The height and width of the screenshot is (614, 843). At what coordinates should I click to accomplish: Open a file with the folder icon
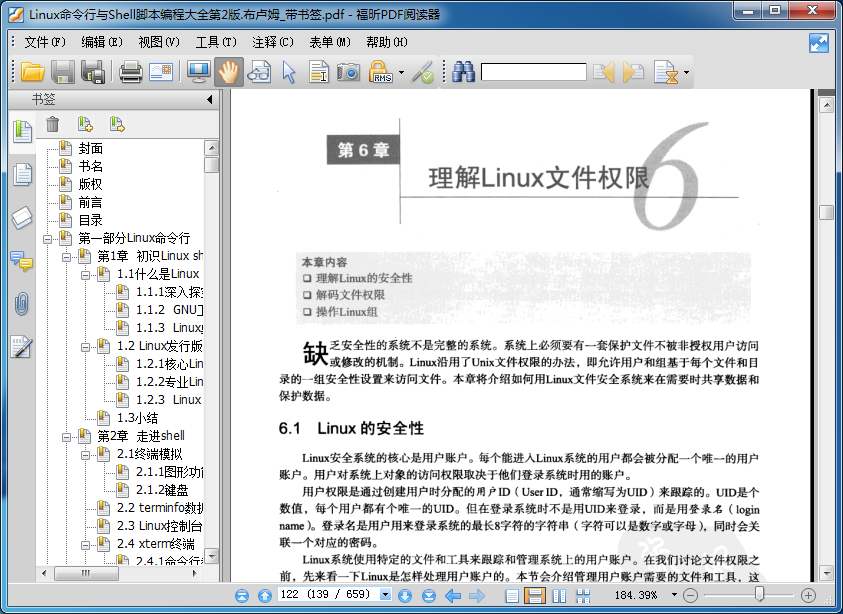pos(32,72)
